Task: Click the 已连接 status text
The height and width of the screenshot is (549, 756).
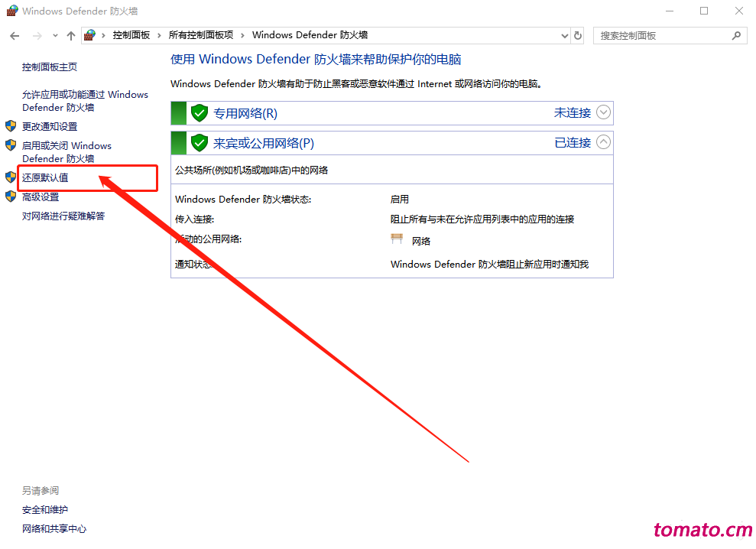Action: pyautogui.click(x=573, y=143)
